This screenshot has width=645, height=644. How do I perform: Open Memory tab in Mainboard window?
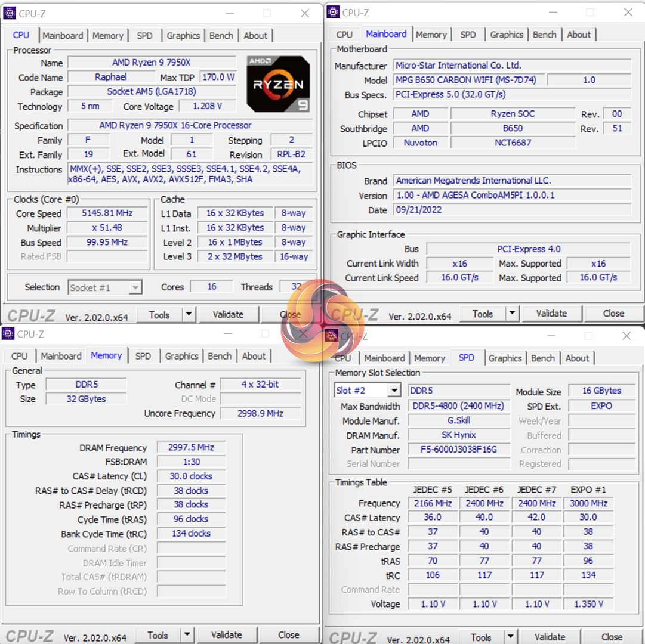click(x=431, y=35)
